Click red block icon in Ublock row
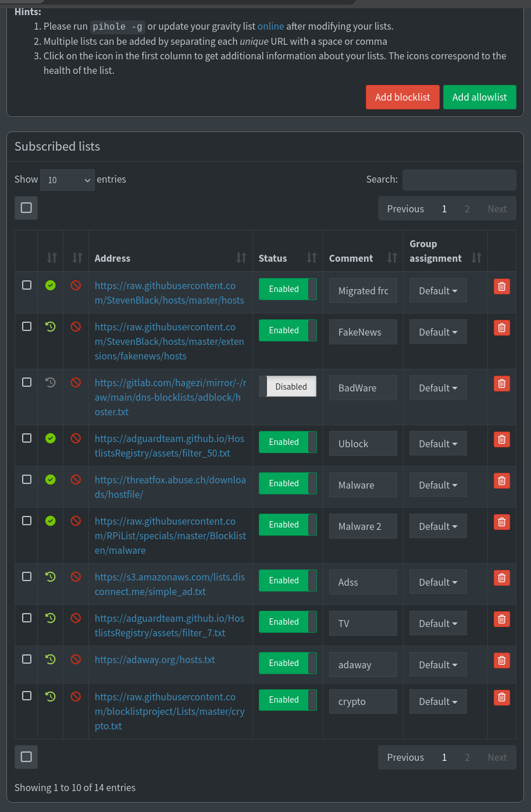531x812 pixels. point(76,438)
